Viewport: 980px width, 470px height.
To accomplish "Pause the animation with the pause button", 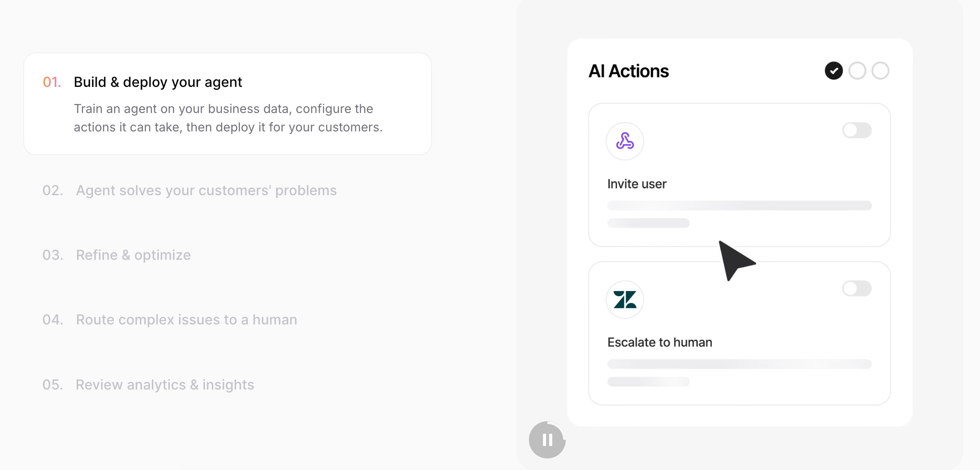I will click(x=547, y=440).
